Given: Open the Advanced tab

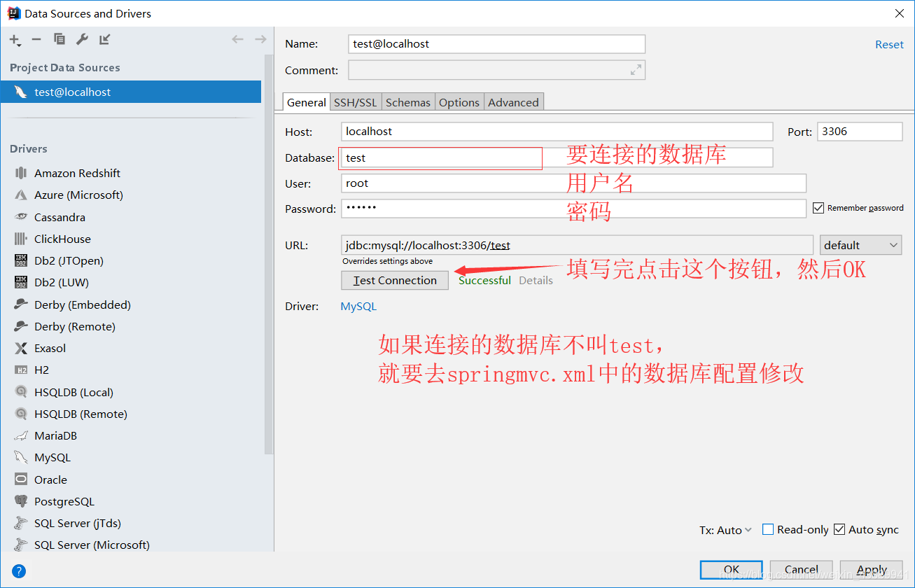Looking at the screenshot, I should 513,102.
